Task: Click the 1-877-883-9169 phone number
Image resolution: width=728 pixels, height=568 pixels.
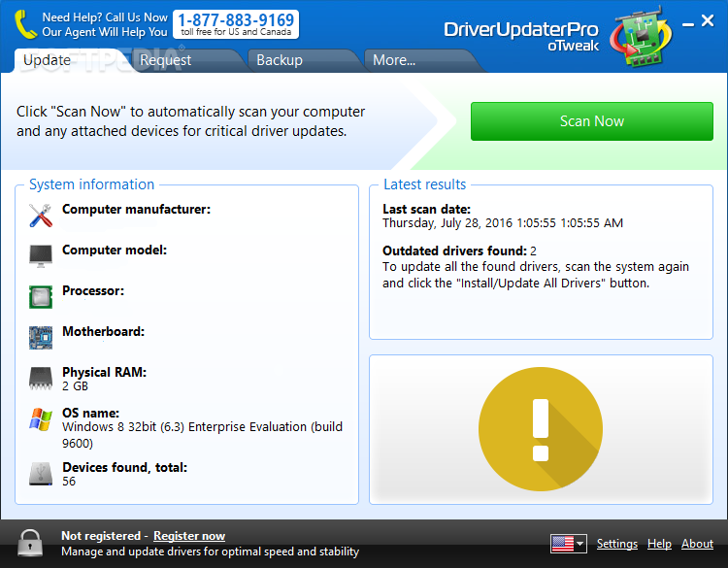Action: coord(236,20)
